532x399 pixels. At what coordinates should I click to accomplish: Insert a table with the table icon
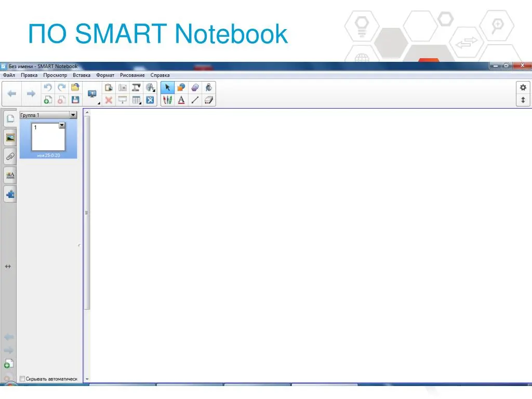point(136,100)
